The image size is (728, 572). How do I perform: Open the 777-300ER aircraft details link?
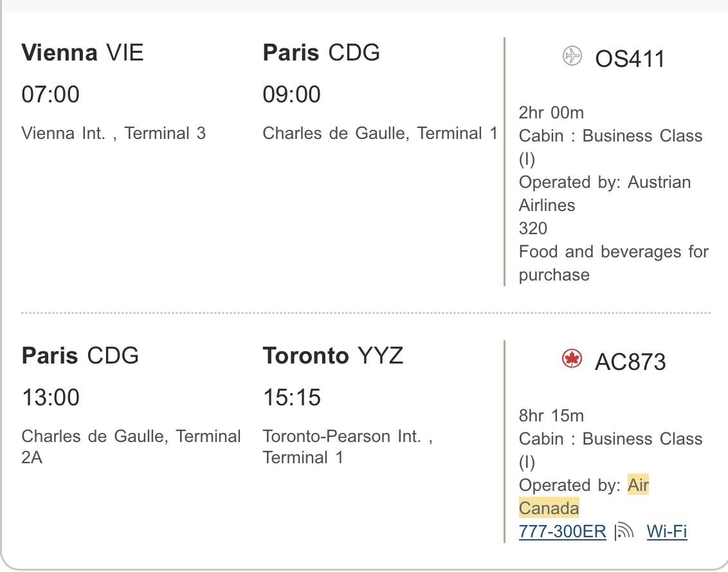(x=561, y=531)
